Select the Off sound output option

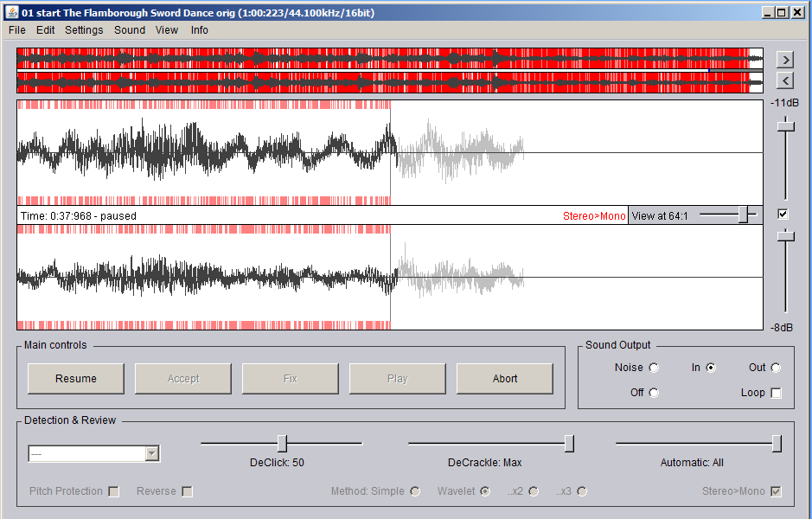(x=654, y=393)
